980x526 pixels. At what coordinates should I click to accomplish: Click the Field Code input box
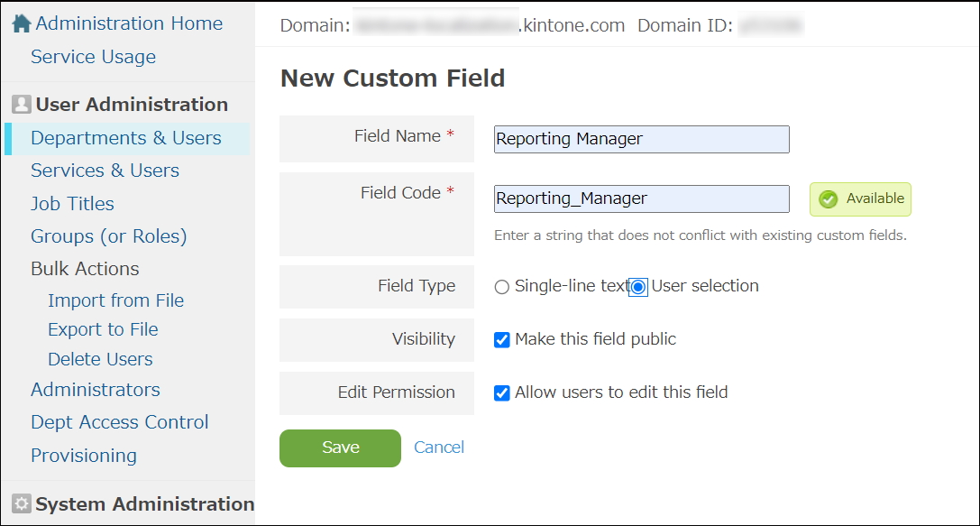point(641,198)
